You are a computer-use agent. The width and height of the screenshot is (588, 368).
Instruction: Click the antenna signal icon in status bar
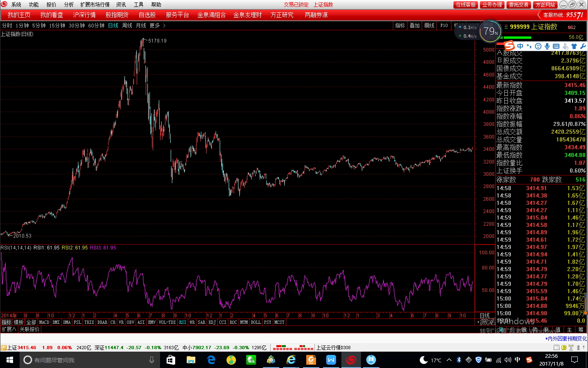[571, 348]
